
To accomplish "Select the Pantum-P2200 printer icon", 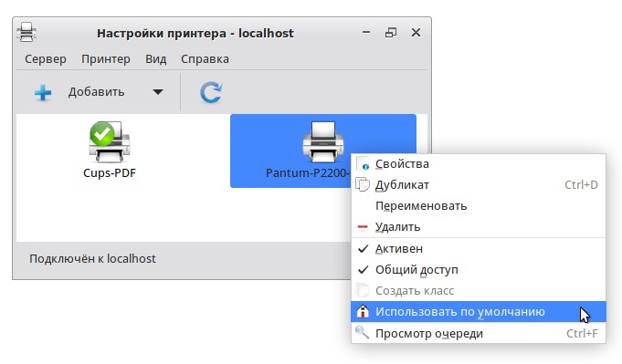I will point(323,141).
